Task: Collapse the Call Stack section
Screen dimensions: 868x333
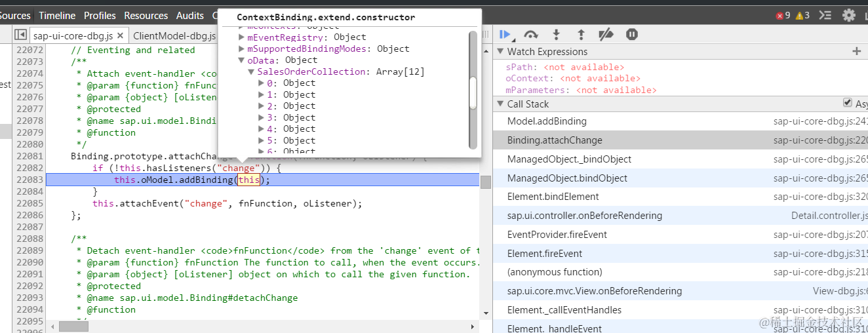Action: (500, 104)
